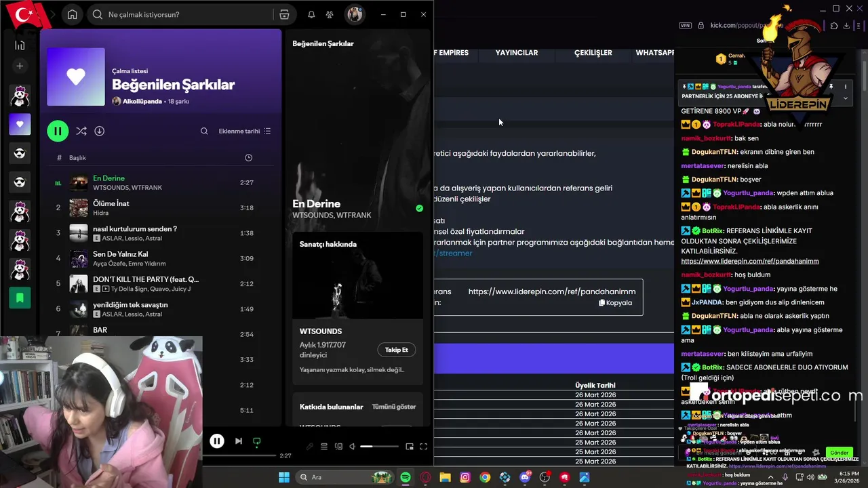This screenshot has width=868, height=488.
Task: Adjust Spotify volume slider
Action: (x=379, y=447)
